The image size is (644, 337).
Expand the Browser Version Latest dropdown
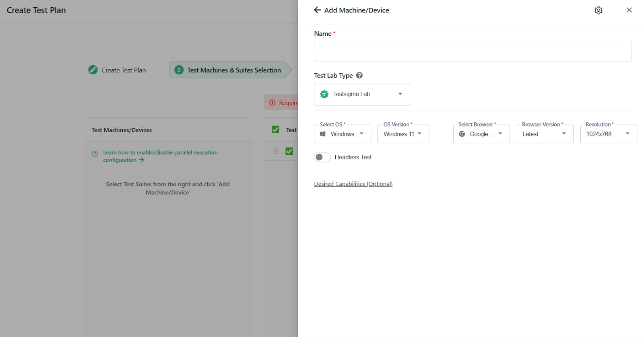coord(545,134)
